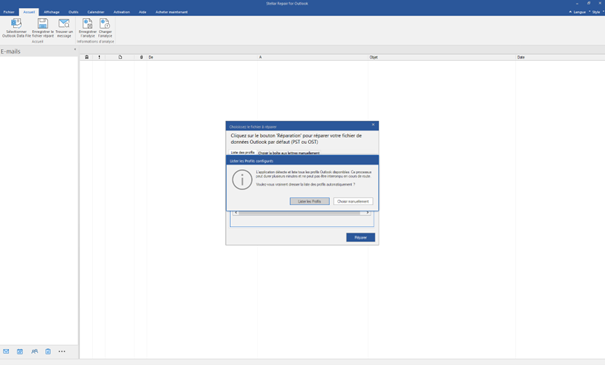Expand more navigation options (three dots)
This screenshot has height=365, width=605.
pyautogui.click(x=62, y=351)
